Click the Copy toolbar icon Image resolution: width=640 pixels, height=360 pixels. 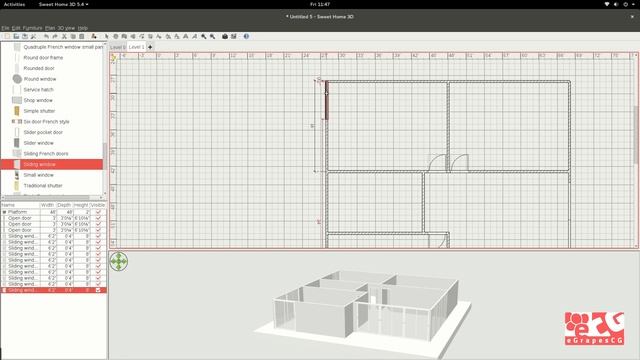point(73,36)
